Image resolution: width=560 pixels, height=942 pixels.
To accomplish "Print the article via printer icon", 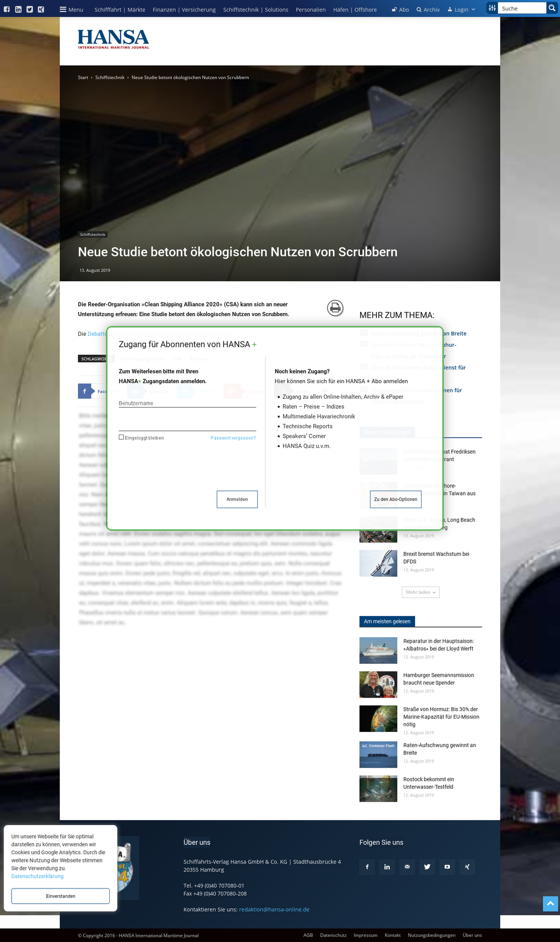I will coord(335,307).
